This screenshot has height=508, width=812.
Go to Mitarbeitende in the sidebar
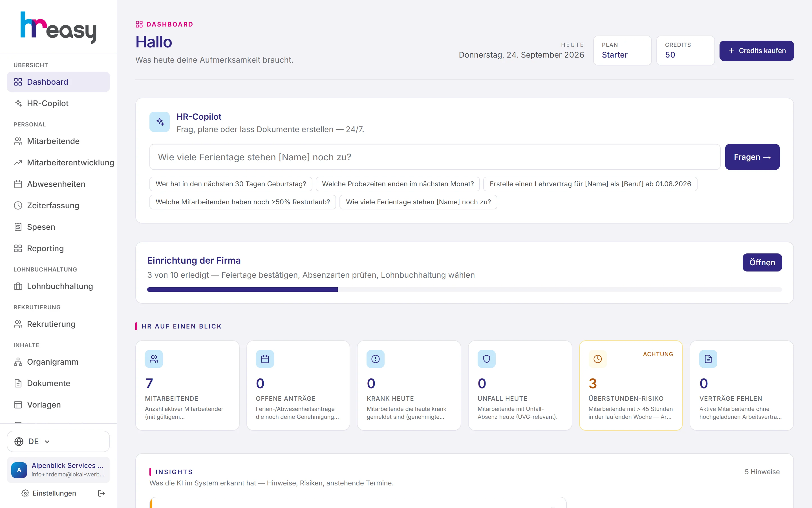(58, 141)
